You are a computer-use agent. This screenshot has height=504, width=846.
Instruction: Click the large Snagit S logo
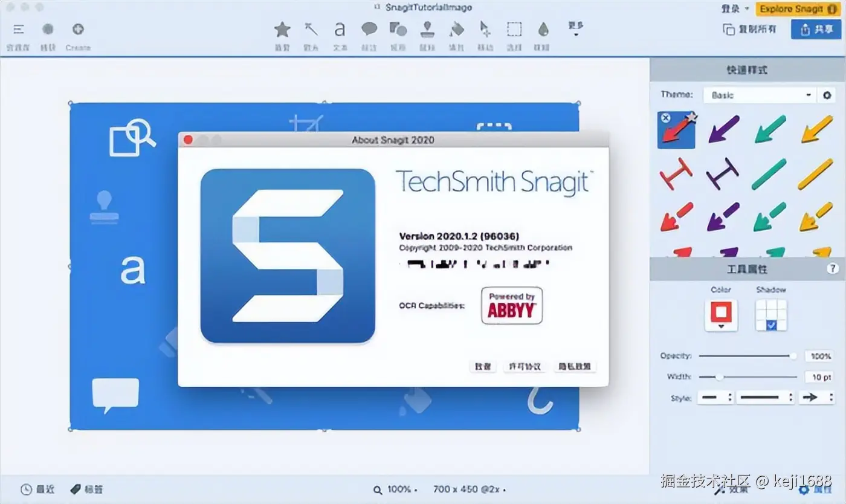[x=288, y=256]
